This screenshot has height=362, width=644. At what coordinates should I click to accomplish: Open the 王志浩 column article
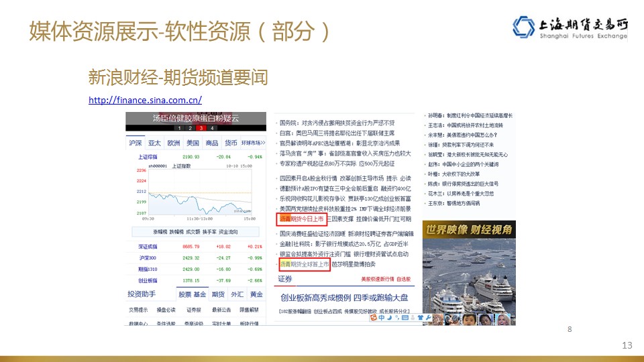[466, 125]
